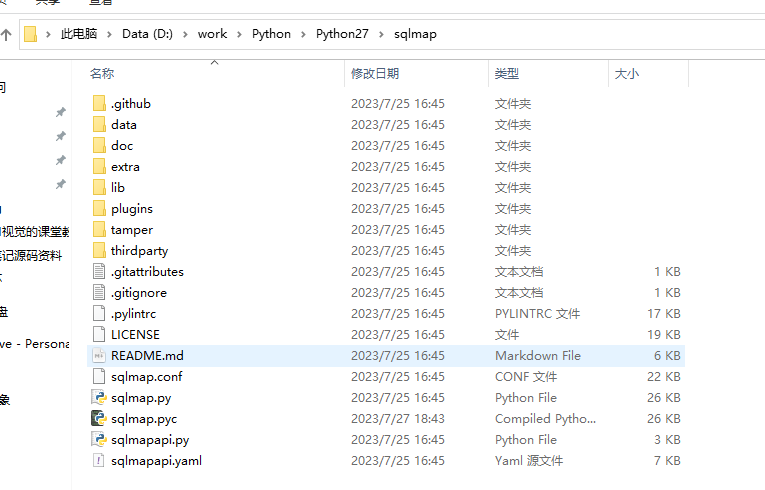Click the README.md file icon
This screenshot has width=765, height=490.
(98, 356)
